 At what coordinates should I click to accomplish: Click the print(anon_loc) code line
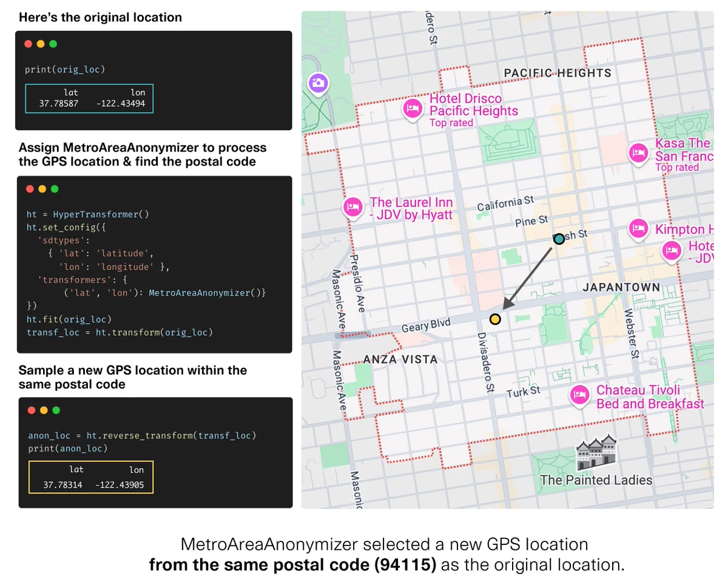click(x=68, y=449)
